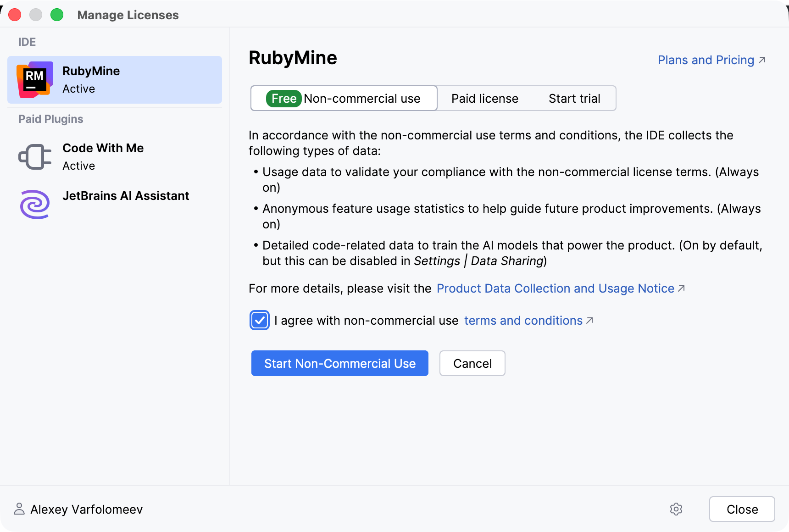Click the green zoom window button
The height and width of the screenshot is (532, 789).
coord(57,15)
